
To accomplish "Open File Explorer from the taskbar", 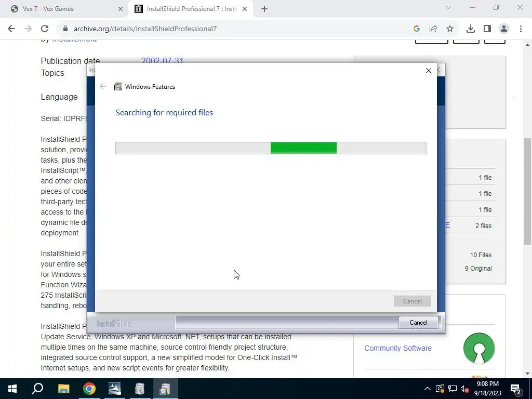I will click(63, 389).
